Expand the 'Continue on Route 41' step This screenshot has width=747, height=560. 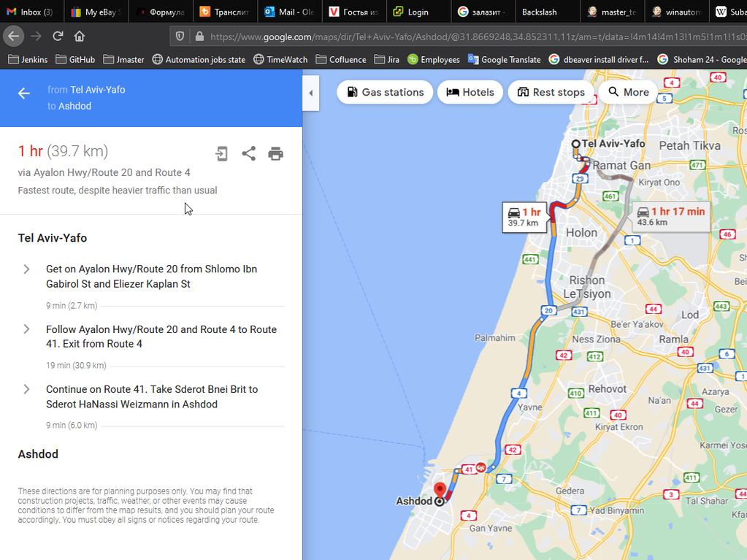(27, 390)
